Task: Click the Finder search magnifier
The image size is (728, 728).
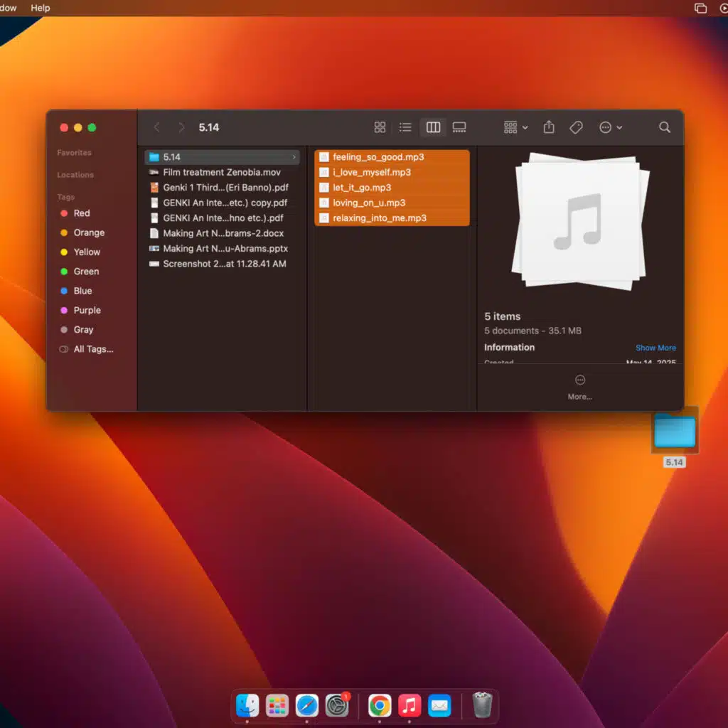Action: coord(665,127)
